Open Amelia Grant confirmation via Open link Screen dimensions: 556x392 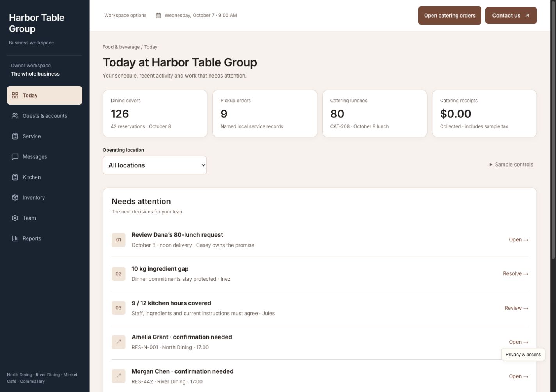click(519, 342)
